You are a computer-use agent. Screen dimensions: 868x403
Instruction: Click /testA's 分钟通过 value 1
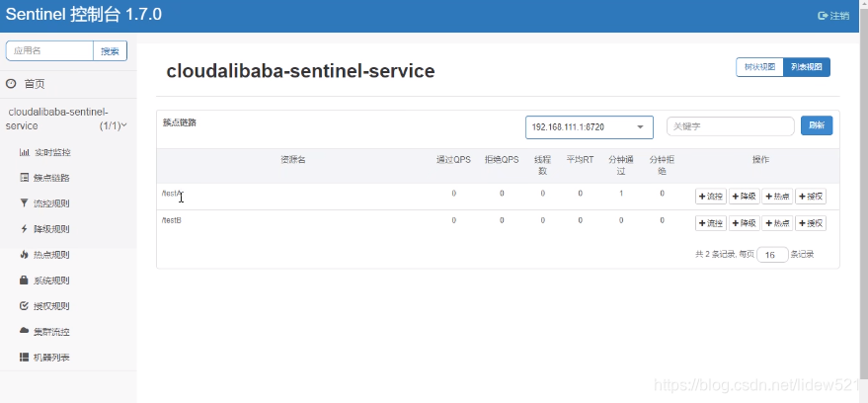tap(621, 194)
